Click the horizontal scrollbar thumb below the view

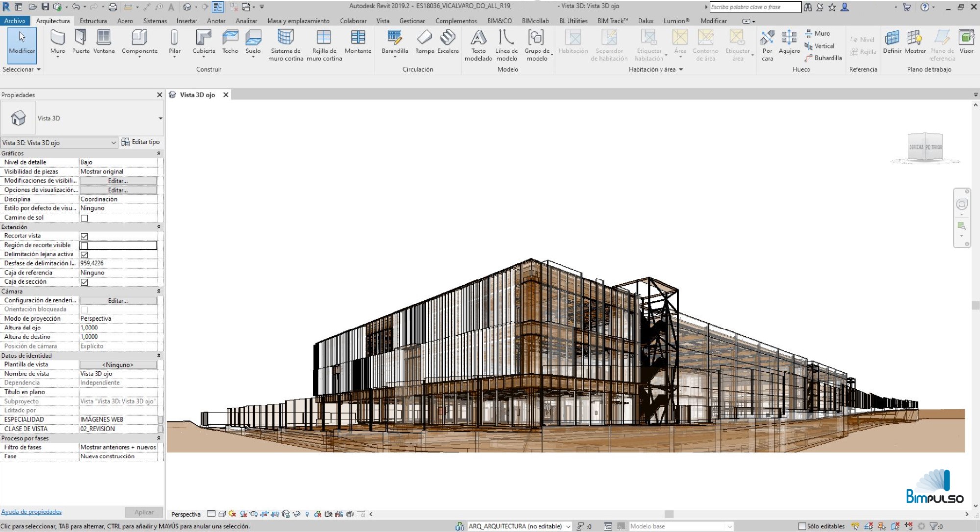(669, 514)
